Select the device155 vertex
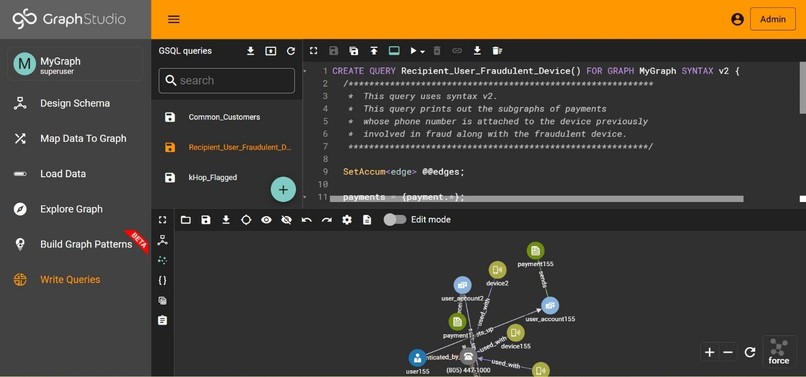Viewport: 806px width, 377px height. 516,333
